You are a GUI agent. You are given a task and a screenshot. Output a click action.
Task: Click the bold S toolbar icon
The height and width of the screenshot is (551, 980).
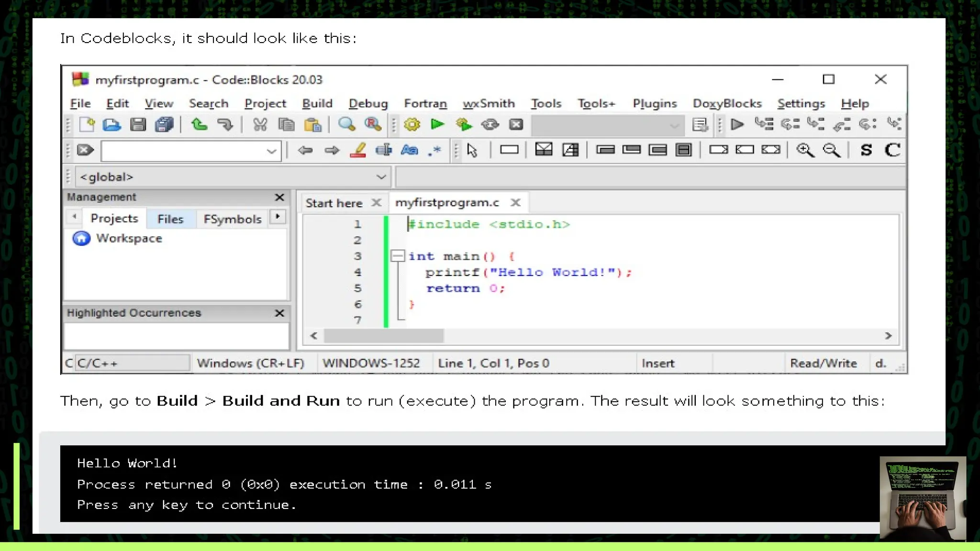click(866, 150)
